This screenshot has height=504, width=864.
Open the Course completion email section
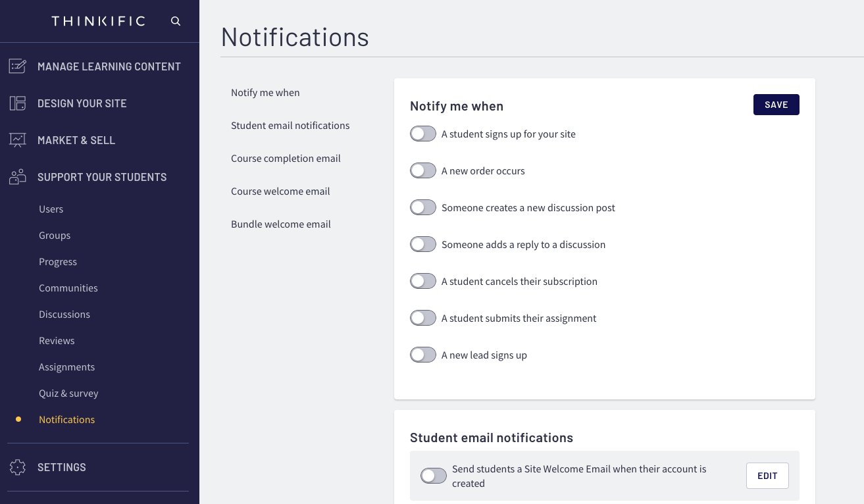pos(286,158)
